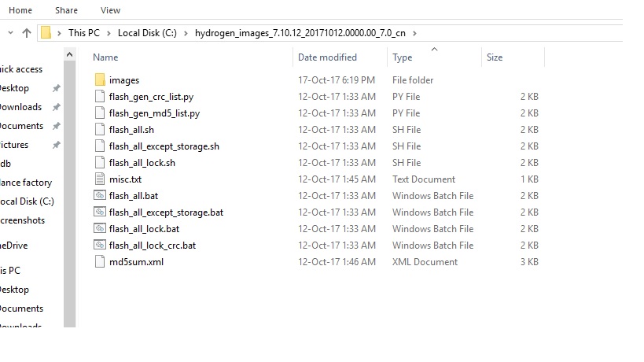The width and height of the screenshot is (644, 362).
Task: Select flash_all_lock.bat batch file icon
Action: [100, 228]
